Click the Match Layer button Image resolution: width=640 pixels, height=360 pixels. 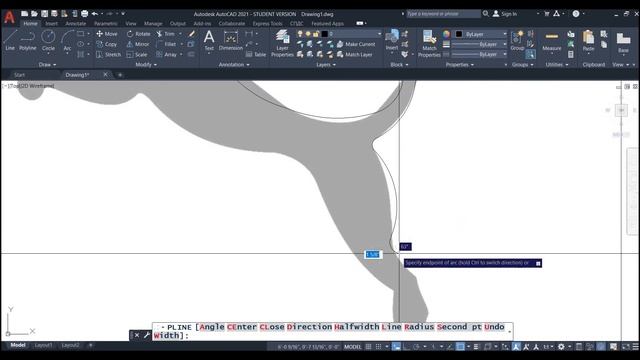pyautogui.click(x=355, y=54)
